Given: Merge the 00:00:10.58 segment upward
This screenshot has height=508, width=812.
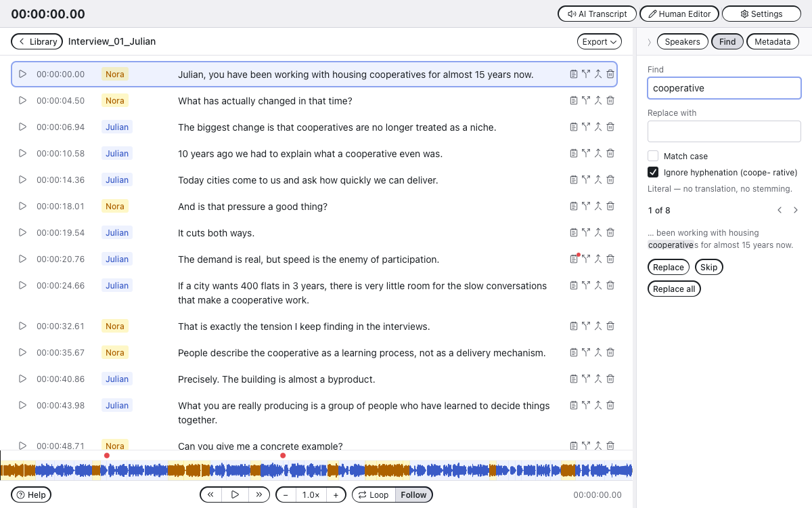Looking at the screenshot, I should point(598,153).
